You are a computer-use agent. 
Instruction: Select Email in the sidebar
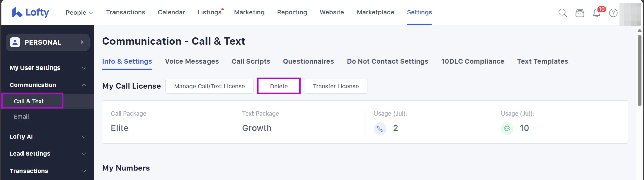pos(21,117)
